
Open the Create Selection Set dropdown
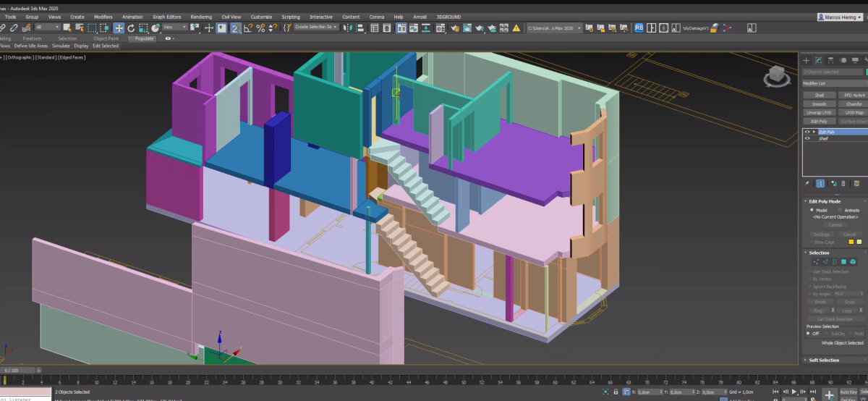pos(315,28)
